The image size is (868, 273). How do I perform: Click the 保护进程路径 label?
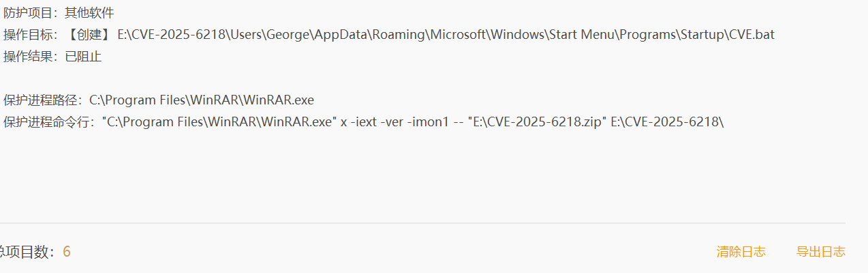click(40, 100)
